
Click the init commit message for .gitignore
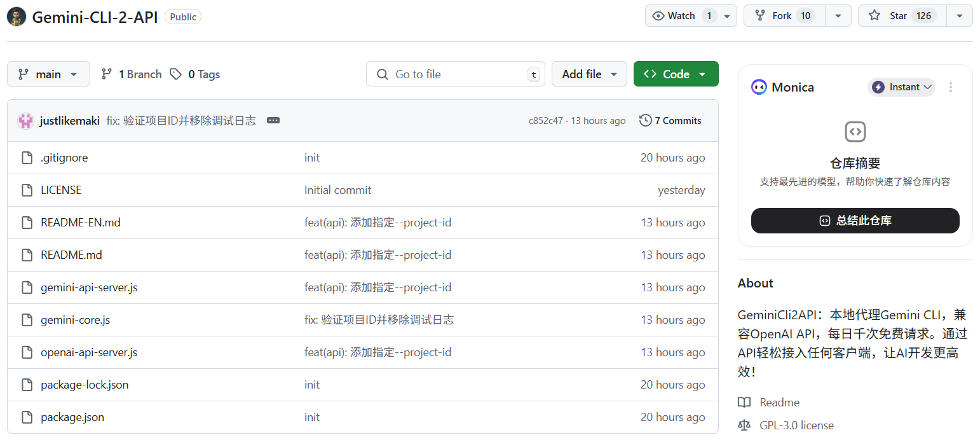[x=312, y=158]
